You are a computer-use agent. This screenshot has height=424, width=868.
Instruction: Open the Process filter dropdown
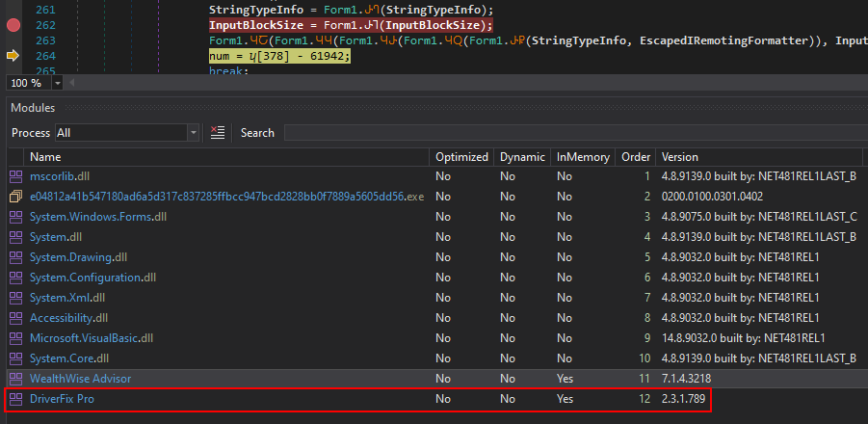[x=193, y=132]
